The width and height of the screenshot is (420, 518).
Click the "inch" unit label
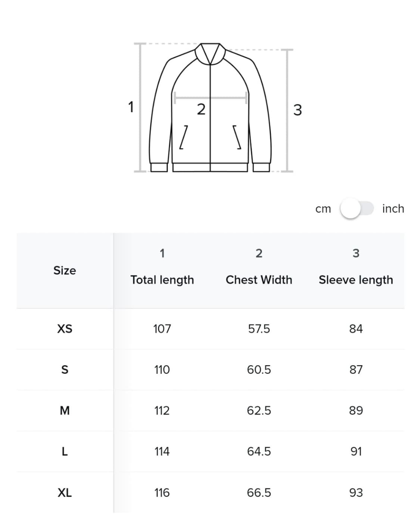point(393,209)
